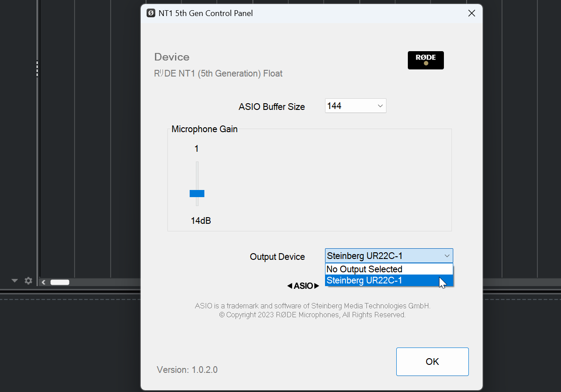The width and height of the screenshot is (561, 392).
Task: Expand the down-triangle menu beside the gear icon
Action: (15, 281)
